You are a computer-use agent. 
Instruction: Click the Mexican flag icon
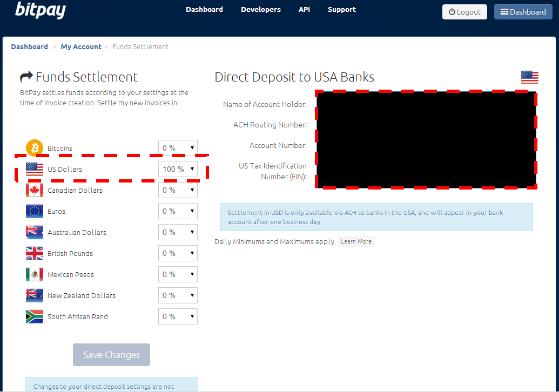pos(35,274)
